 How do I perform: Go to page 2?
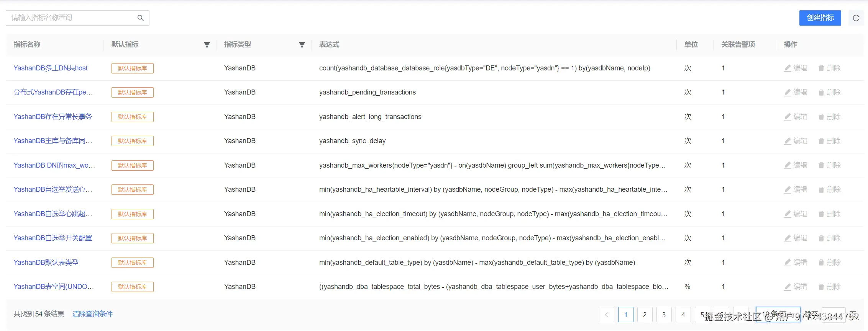coord(645,315)
